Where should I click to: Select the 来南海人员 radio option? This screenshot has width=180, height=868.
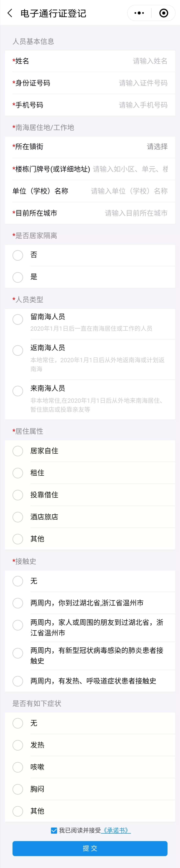pyautogui.click(x=18, y=391)
